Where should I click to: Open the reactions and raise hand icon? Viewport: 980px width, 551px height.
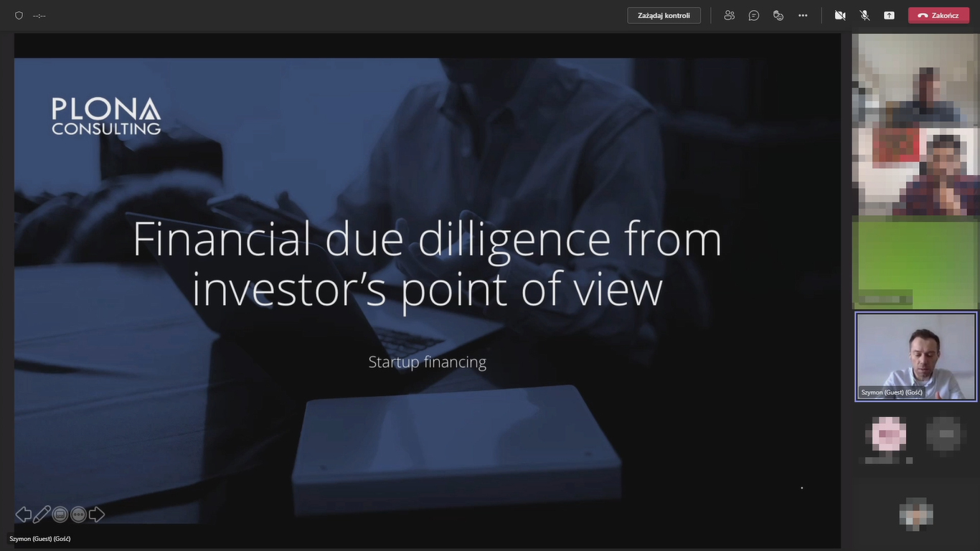[x=778, y=15]
